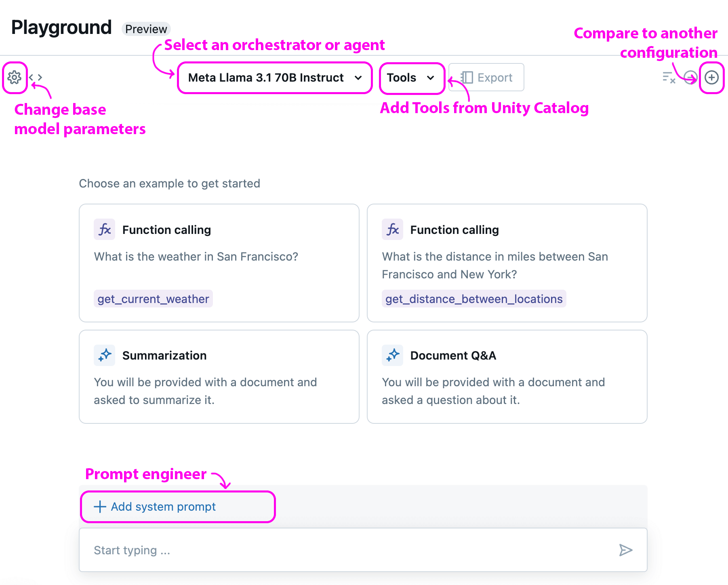Expand the Meta Llama 3.1 70B Instruct dropdown

pos(275,78)
